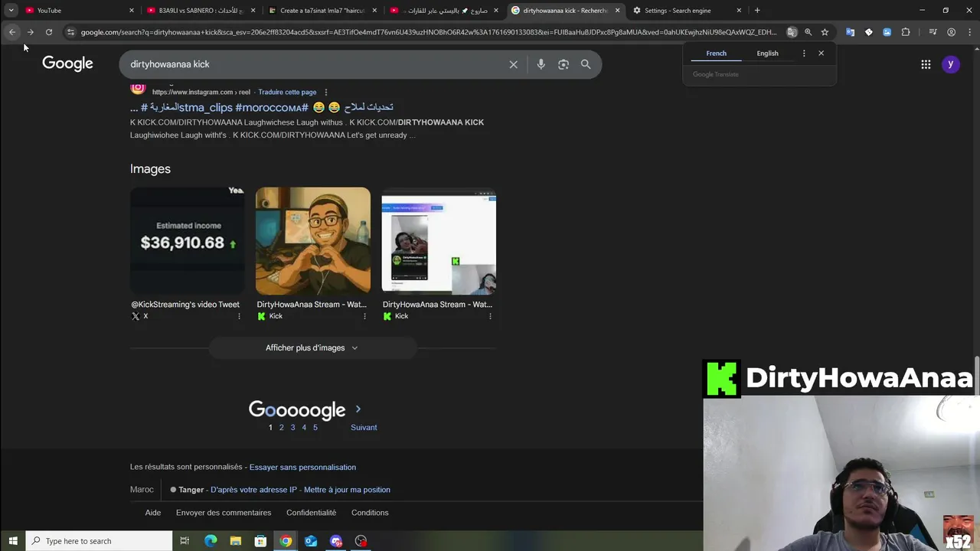Launch Microsoft Edge from the taskbar
Screen dimensions: 980x551
click(x=211, y=541)
